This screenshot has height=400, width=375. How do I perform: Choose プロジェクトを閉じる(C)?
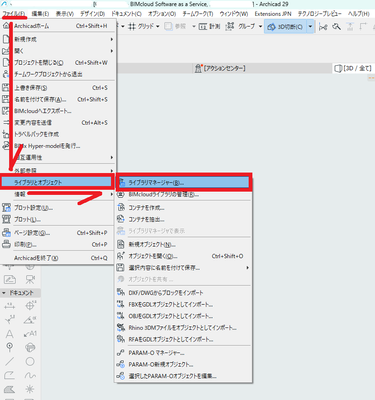coord(58,63)
